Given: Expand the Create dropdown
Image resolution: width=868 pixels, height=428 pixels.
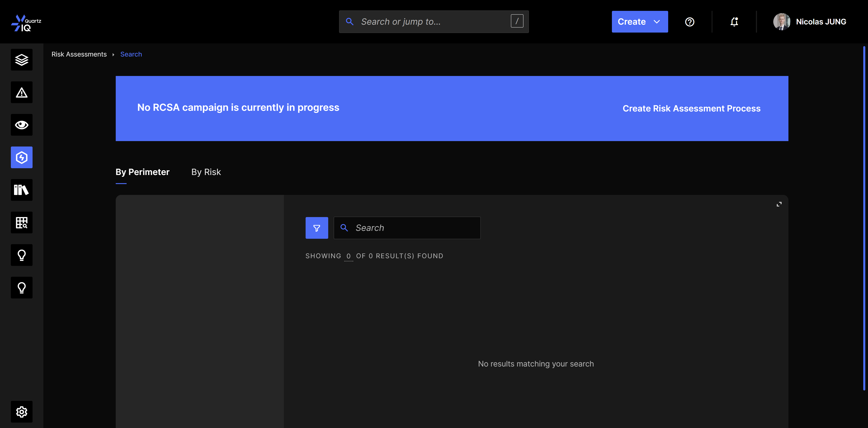Looking at the screenshot, I should [639, 22].
